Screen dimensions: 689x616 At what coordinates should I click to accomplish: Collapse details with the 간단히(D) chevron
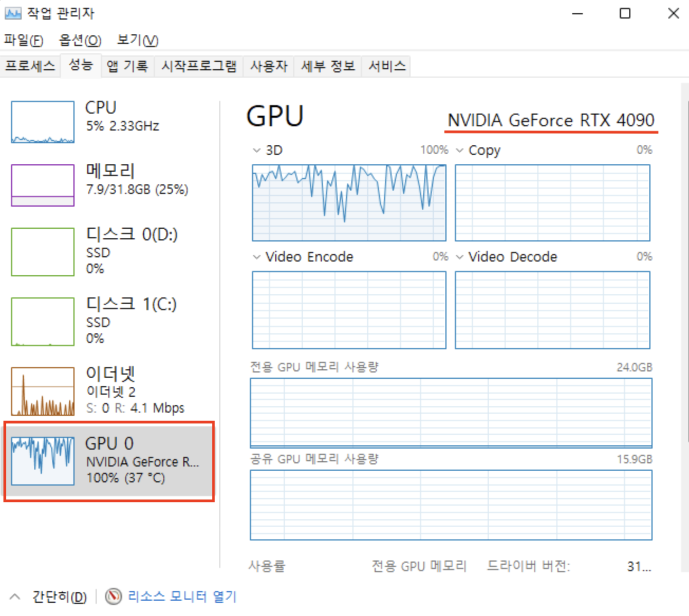(15, 596)
